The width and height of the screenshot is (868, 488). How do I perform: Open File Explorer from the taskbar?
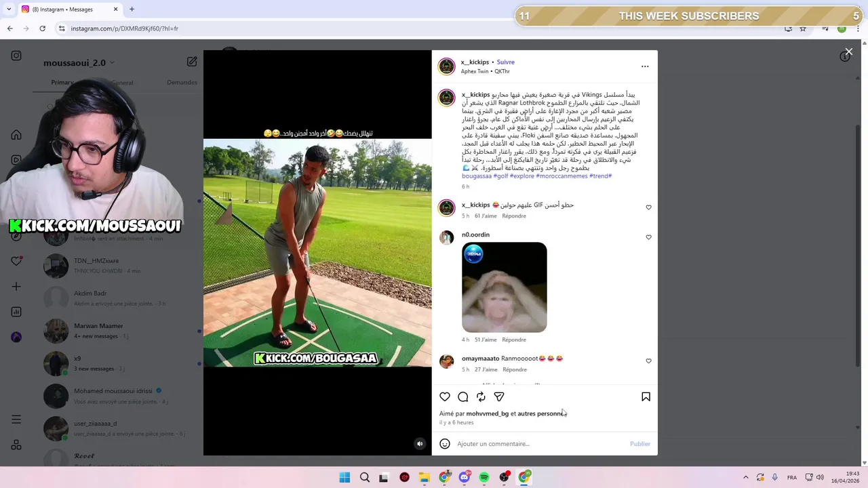coord(425,477)
